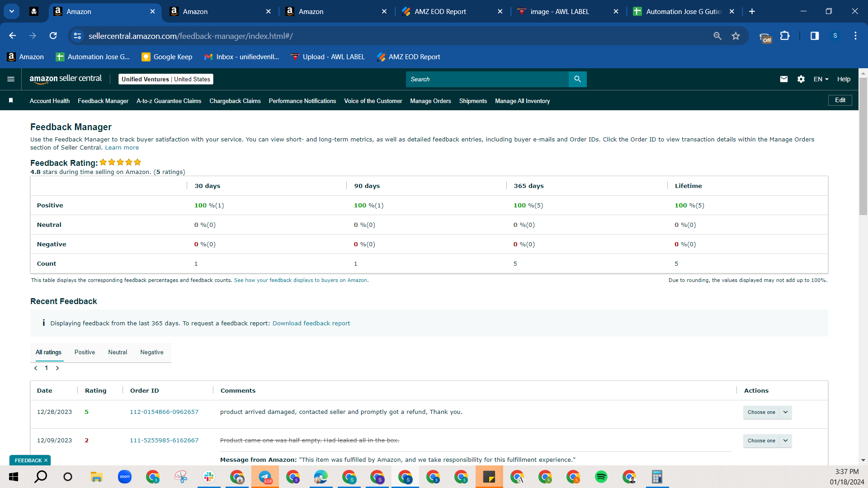Open the Inbox - unifiedvenll bookmark
868x488 pixels.
[241, 57]
